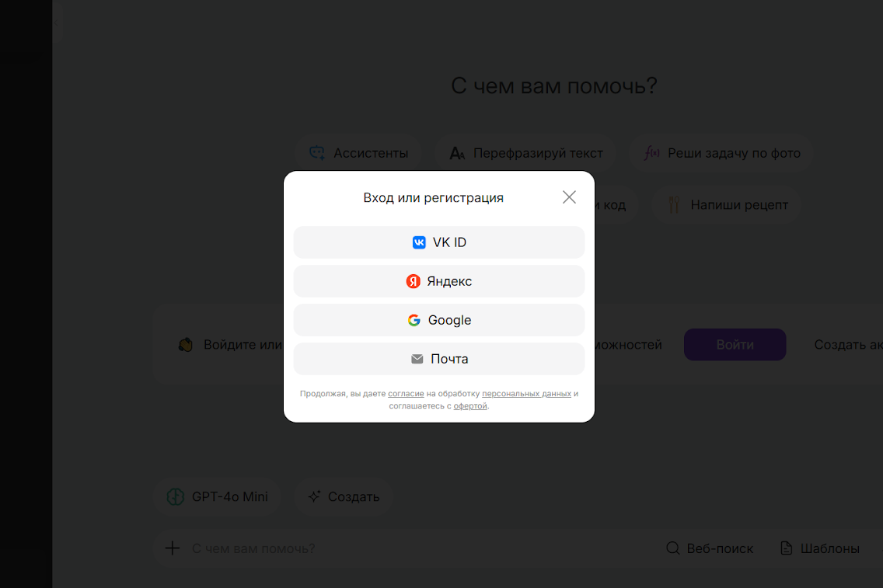Screen dimensions: 883x588
Task: Click the red Яндекс logo icon
Action: point(414,281)
